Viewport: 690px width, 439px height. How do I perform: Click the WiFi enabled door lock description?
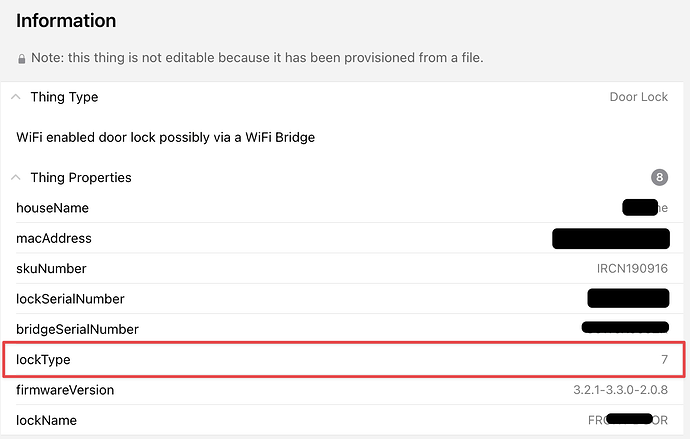[166, 137]
